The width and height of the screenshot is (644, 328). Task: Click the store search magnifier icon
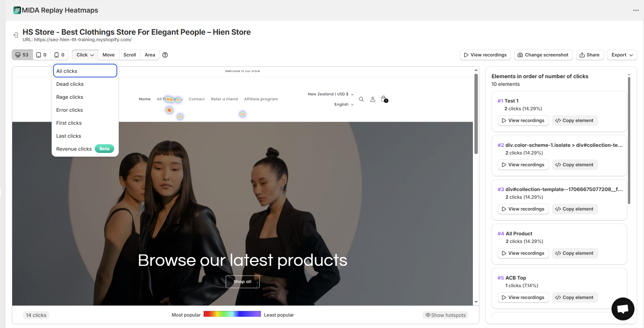pyautogui.click(x=361, y=99)
